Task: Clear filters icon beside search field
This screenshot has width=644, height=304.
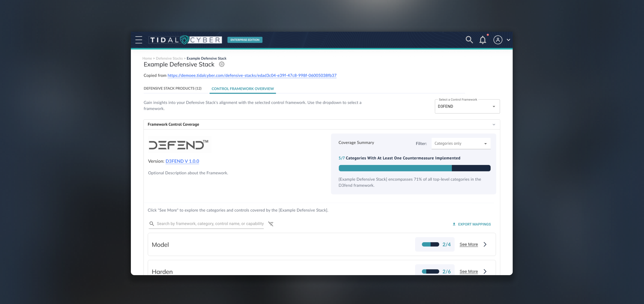Action: point(271,224)
